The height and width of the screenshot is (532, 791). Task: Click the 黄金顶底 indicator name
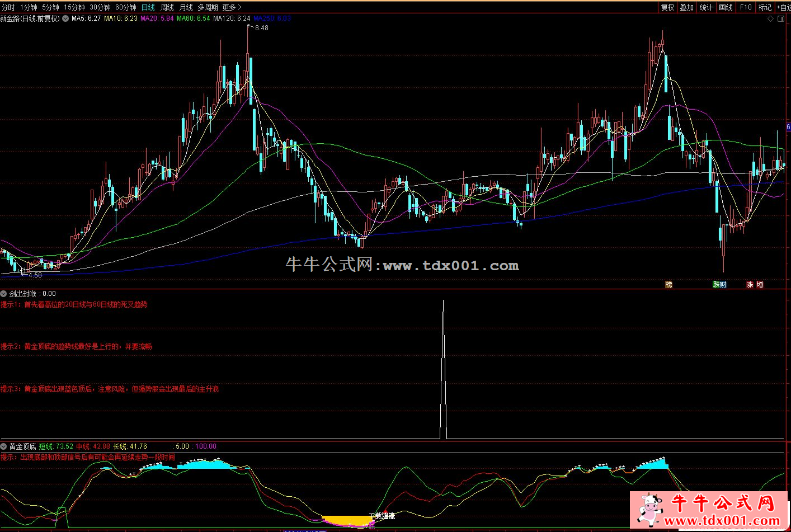click(x=23, y=446)
